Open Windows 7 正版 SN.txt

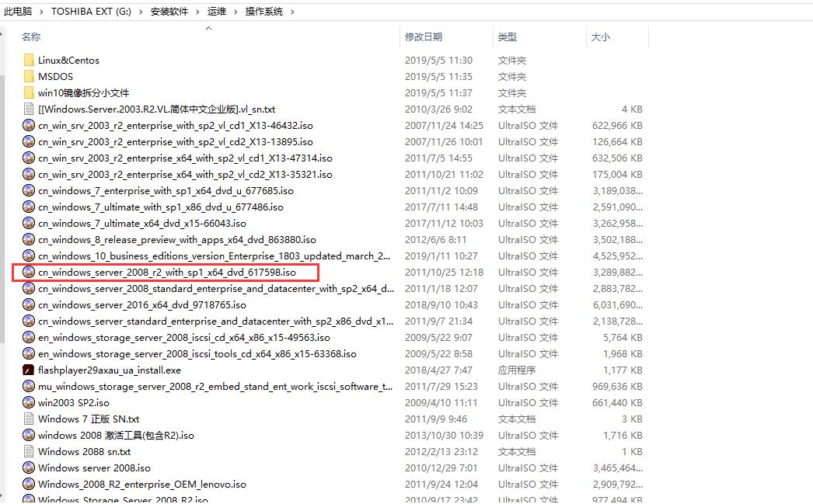pos(88,419)
